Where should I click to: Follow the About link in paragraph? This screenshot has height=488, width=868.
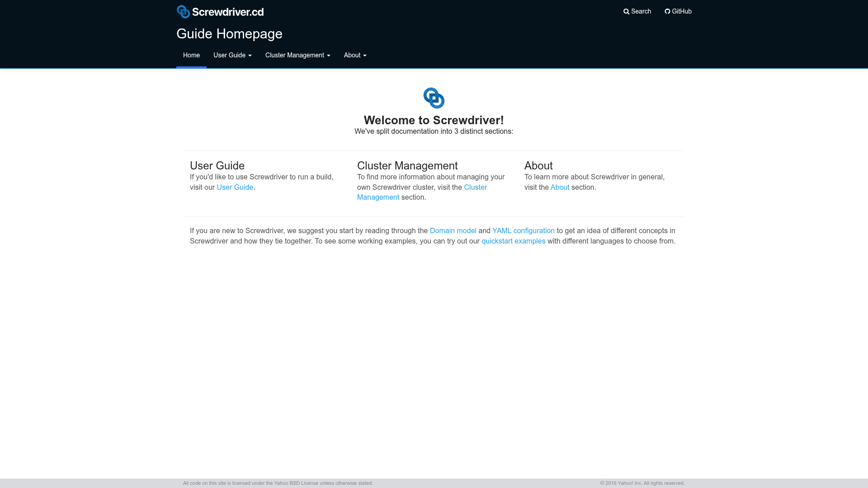click(x=560, y=187)
